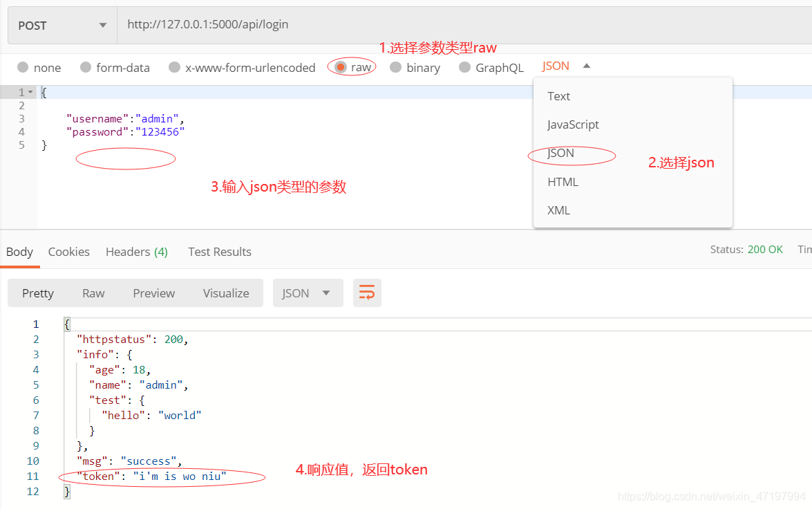Image resolution: width=812 pixels, height=509 pixels.
Task: Click the "httpstatus": 200 response line
Action: click(132, 340)
